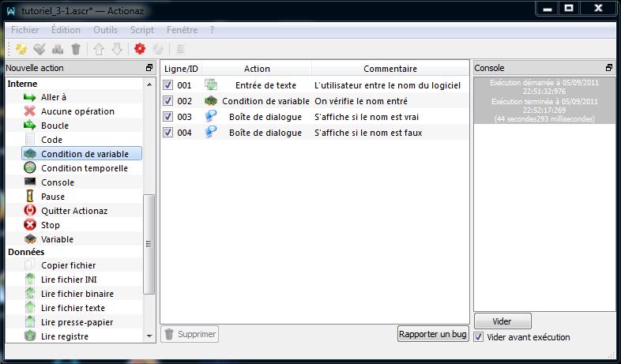
Task: Open the Fichier menu
Action: (24, 29)
